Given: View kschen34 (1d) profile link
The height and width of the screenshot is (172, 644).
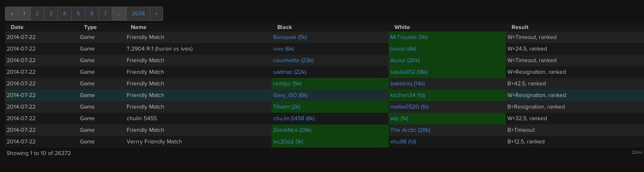Looking at the screenshot, I should (x=408, y=95).
